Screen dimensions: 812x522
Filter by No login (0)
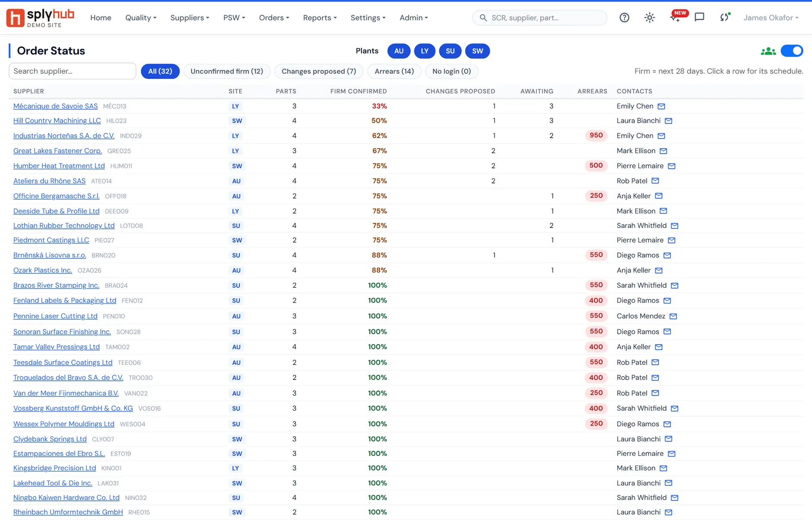[452, 71]
